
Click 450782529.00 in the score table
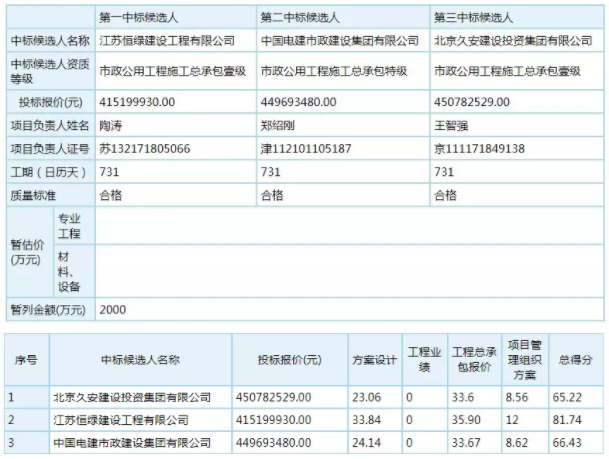(x=273, y=397)
